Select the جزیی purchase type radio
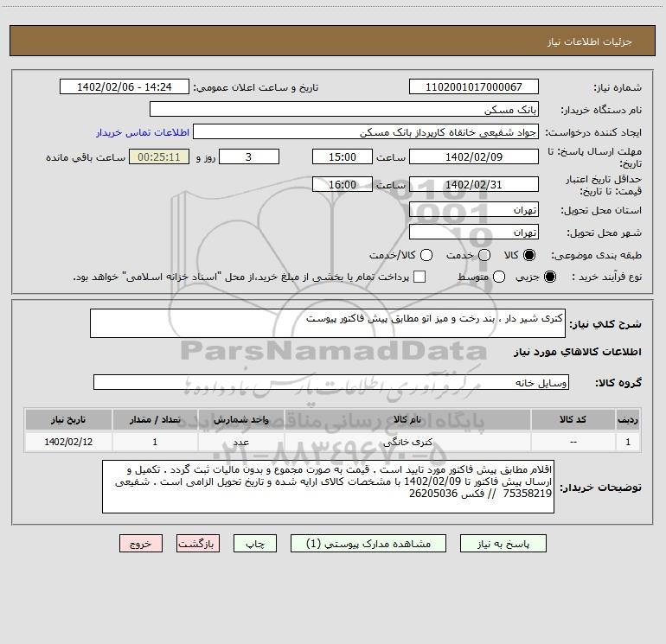This screenshot has height=644, width=666. pyautogui.click(x=549, y=277)
